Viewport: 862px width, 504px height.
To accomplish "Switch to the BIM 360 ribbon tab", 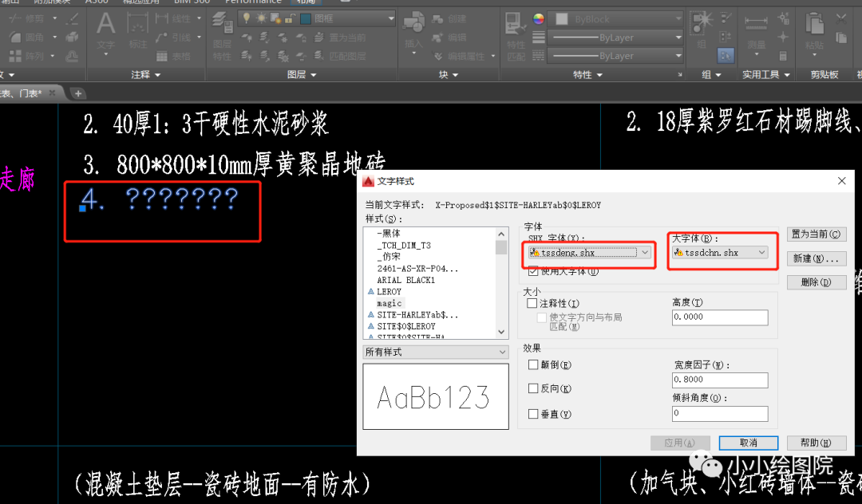I will coord(192,2).
